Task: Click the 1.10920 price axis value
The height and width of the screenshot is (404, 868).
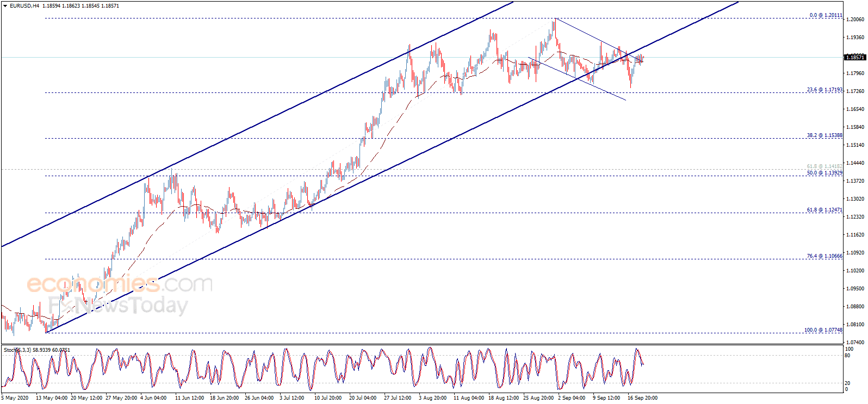Action: (x=855, y=253)
